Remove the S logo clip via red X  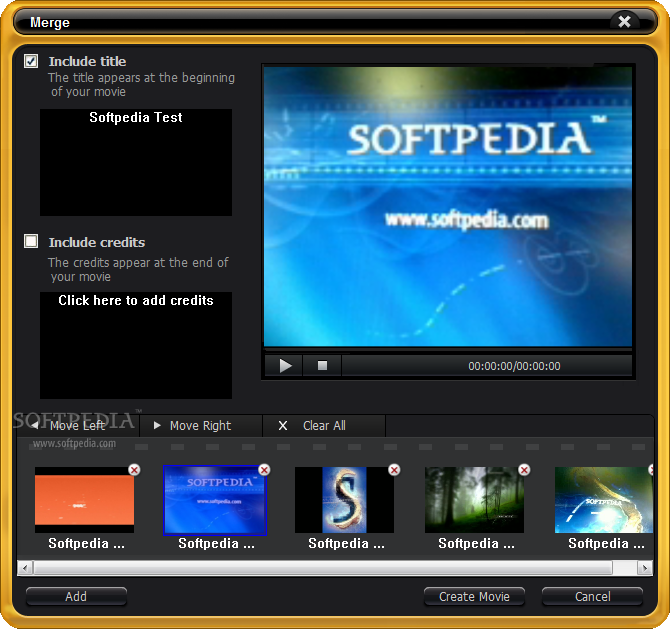[x=394, y=470]
